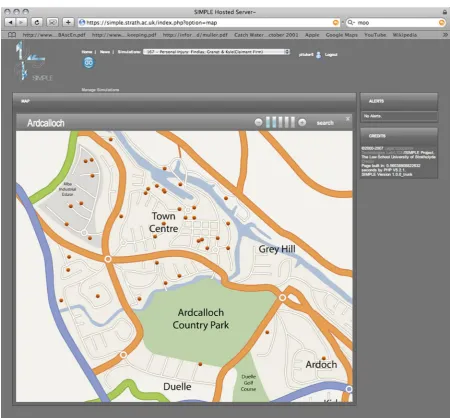Click the user profile avatar icon
The height and width of the screenshot is (418, 450).
tap(318, 55)
